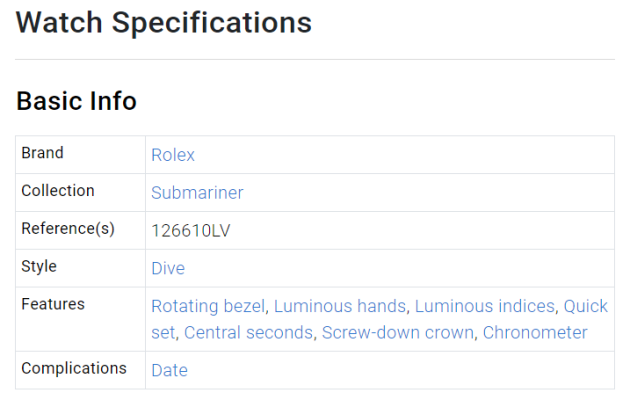
Task: Open the Rolex brand link
Action: tap(173, 155)
